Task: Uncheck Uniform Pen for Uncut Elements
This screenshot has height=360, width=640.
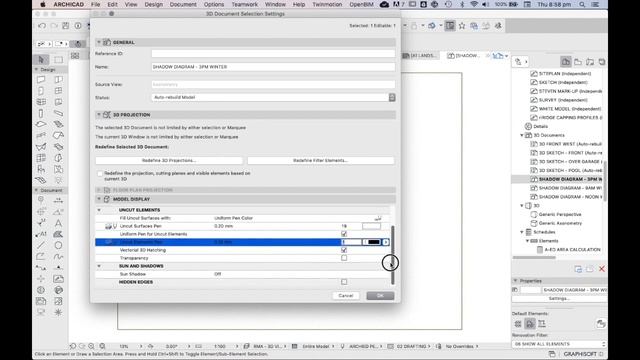Action: pos(344,234)
